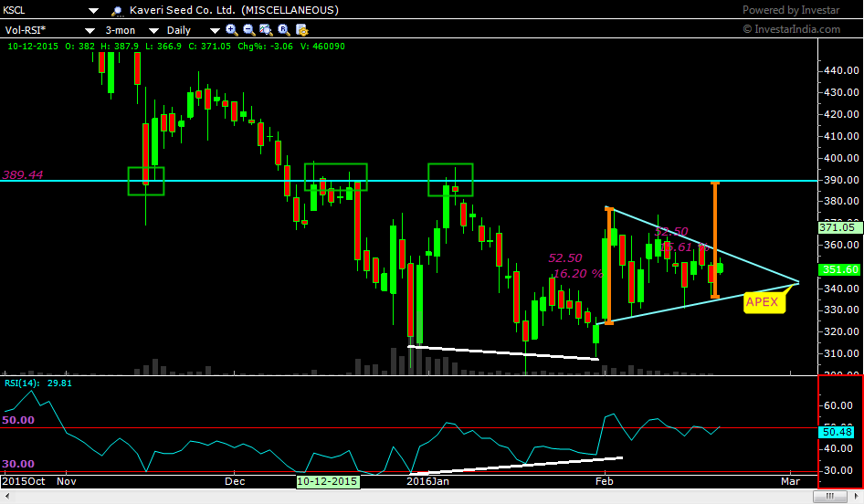Click the Chg%: -3.06 readout

[x=266, y=47]
